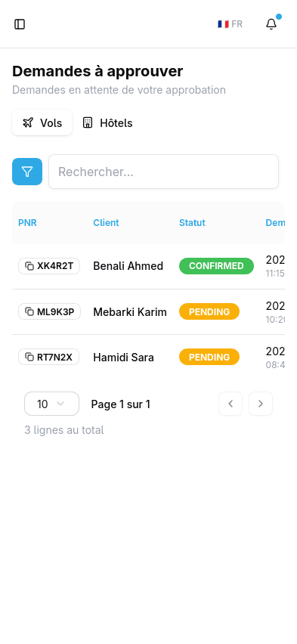Toggle the sidebar panel icon
The width and height of the screenshot is (297, 644).
click(20, 24)
